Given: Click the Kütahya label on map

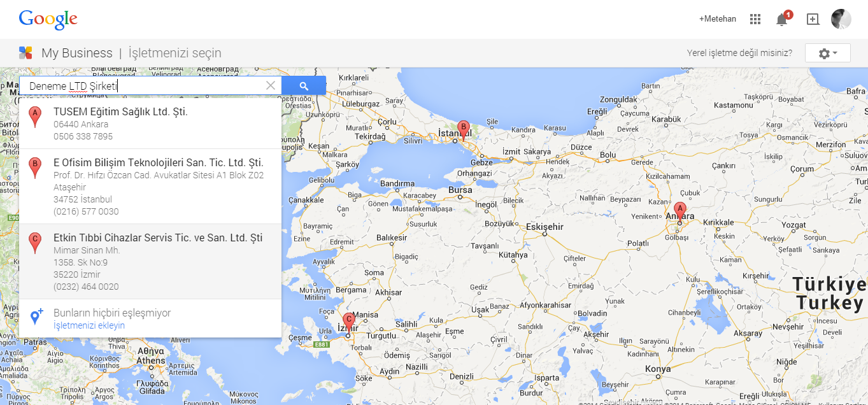Looking at the screenshot, I should [513, 255].
